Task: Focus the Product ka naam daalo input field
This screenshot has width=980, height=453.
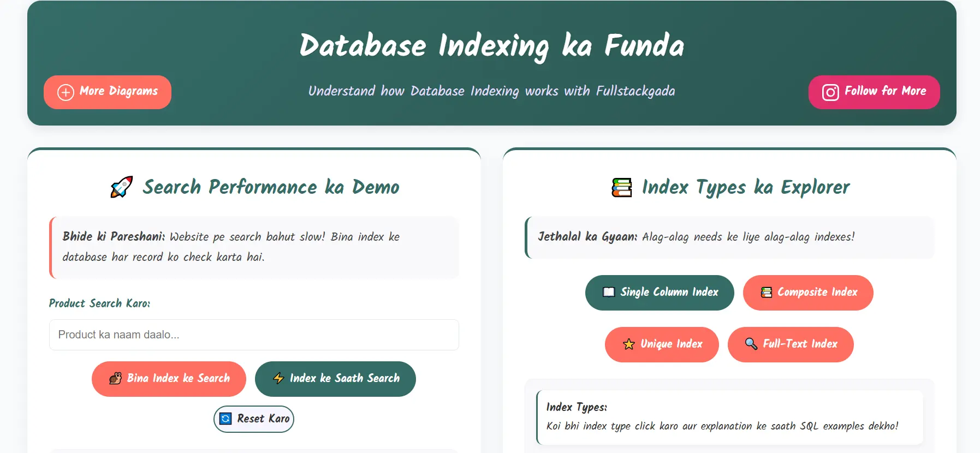Action: tap(254, 335)
